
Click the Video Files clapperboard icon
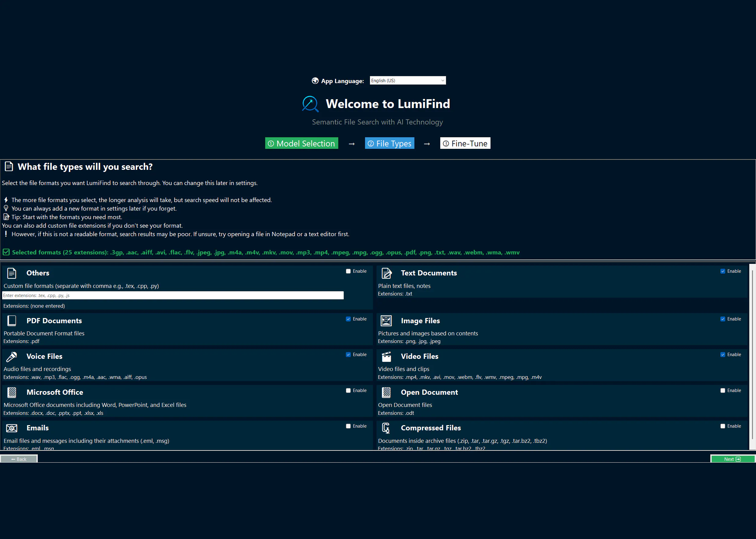386,356
